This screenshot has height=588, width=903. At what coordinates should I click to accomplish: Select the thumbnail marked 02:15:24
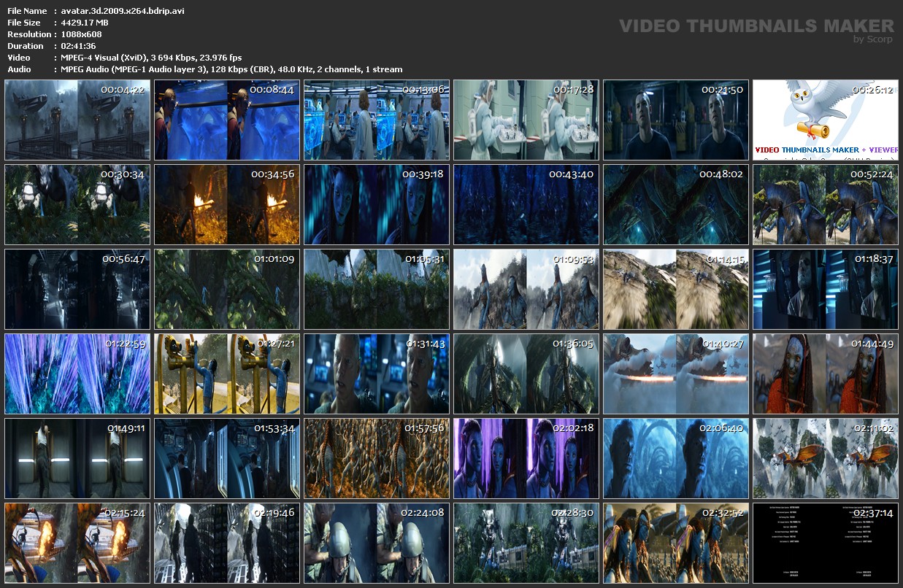[77, 543]
